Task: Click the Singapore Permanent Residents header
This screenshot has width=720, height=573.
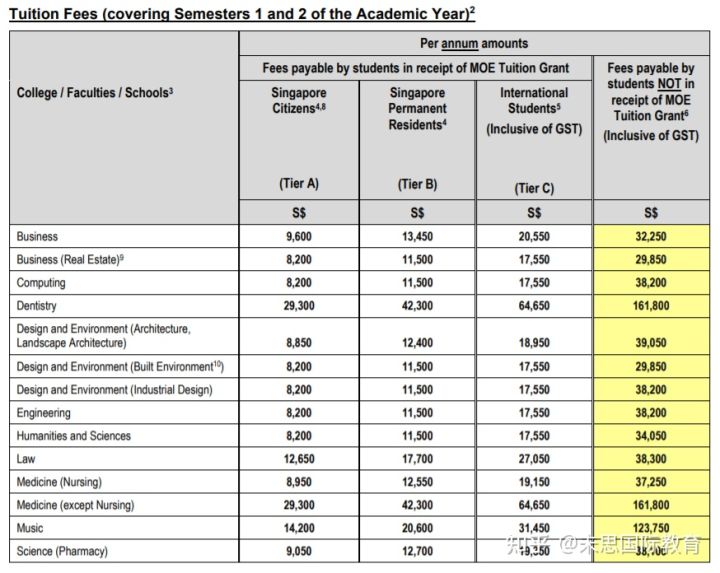Action: pos(417,108)
